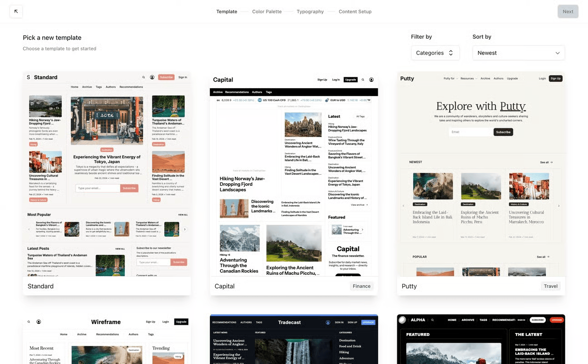Viewport: 588px width, 364px height.
Task: Click the Standard template name label
Action: tap(41, 286)
